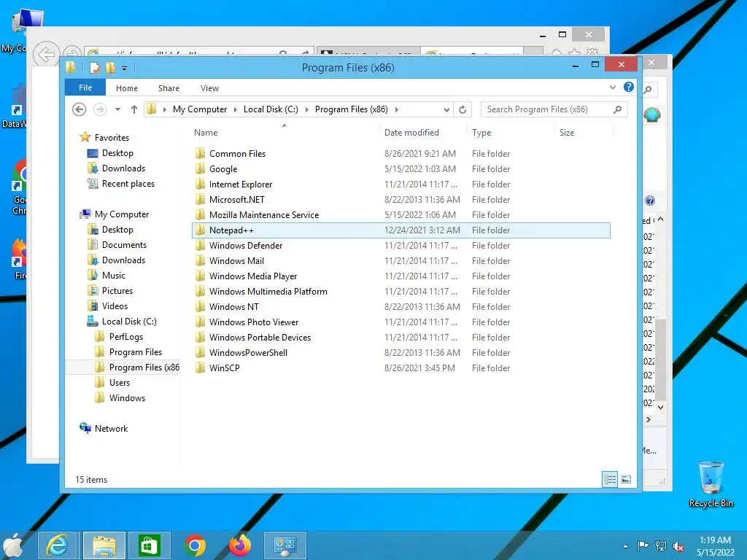Sort by the Name column header
The width and height of the screenshot is (747, 560).
(x=205, y=133)
